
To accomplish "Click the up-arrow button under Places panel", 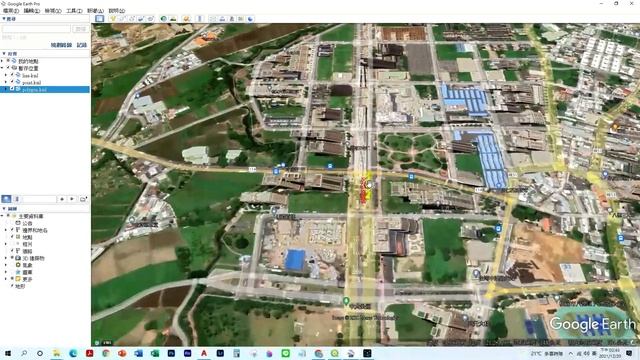I will click(x=62, y=199).
